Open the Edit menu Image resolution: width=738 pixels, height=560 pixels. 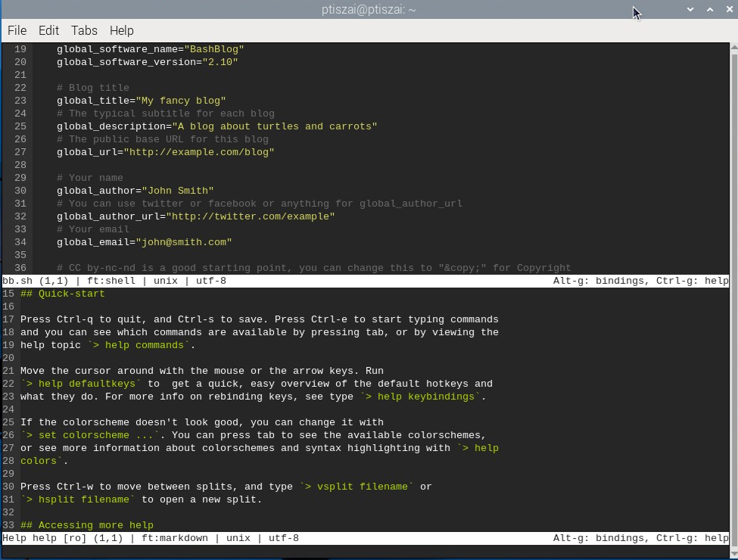[x=48, y=30]
